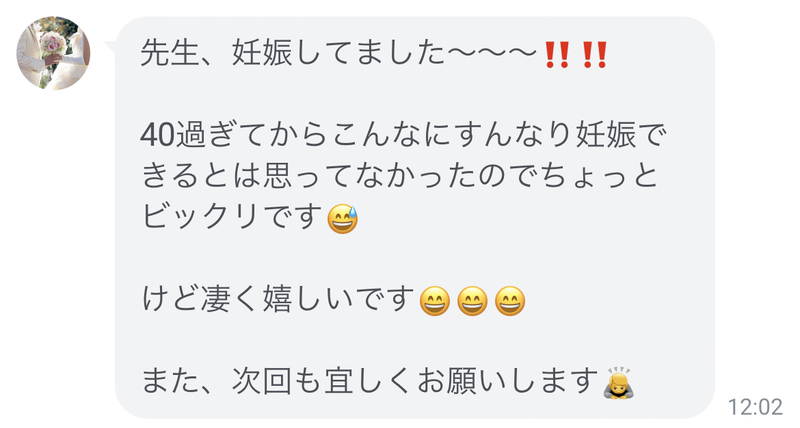800x428 pixels.
Task: Click the first red double exclamation emoji
Action: tap(557, 55)
